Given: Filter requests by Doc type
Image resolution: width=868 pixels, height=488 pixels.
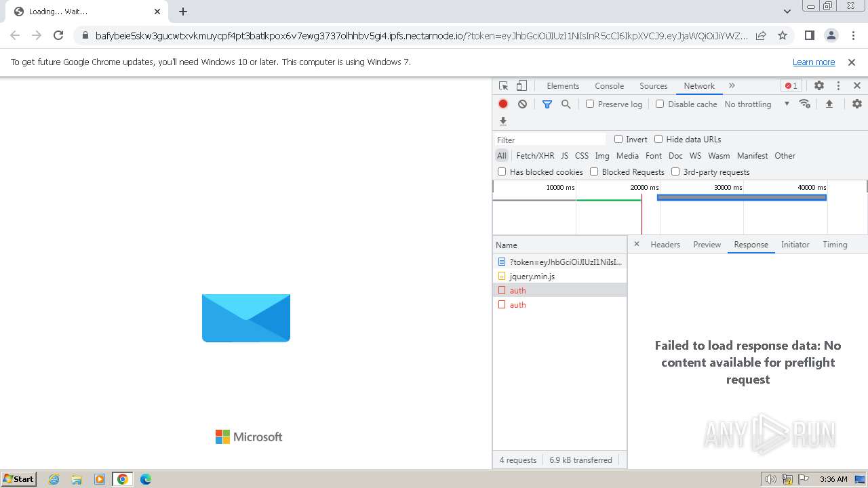Looking at the screenshot, I should [675, 156].
